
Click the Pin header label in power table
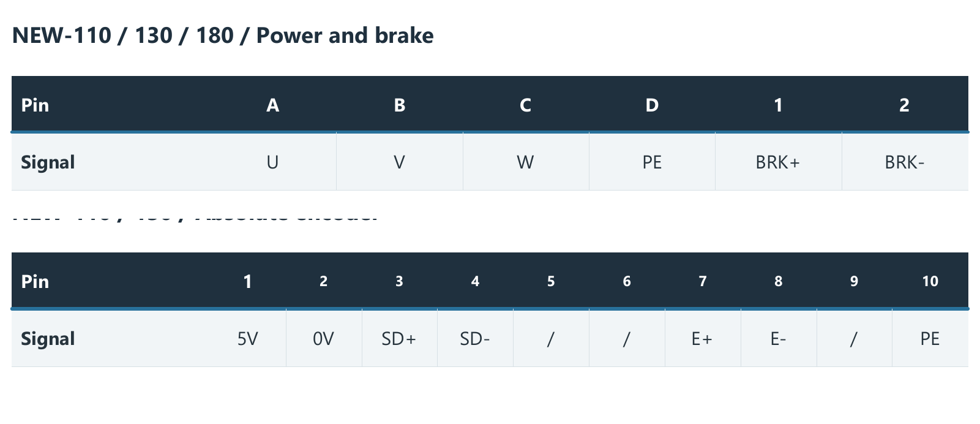[x=35, y=105]
